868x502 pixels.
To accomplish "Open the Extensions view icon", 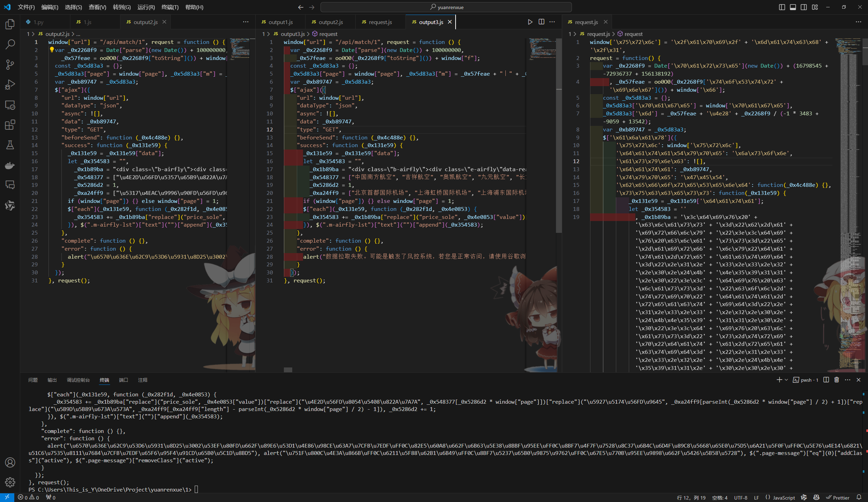I will click(10, 125).
